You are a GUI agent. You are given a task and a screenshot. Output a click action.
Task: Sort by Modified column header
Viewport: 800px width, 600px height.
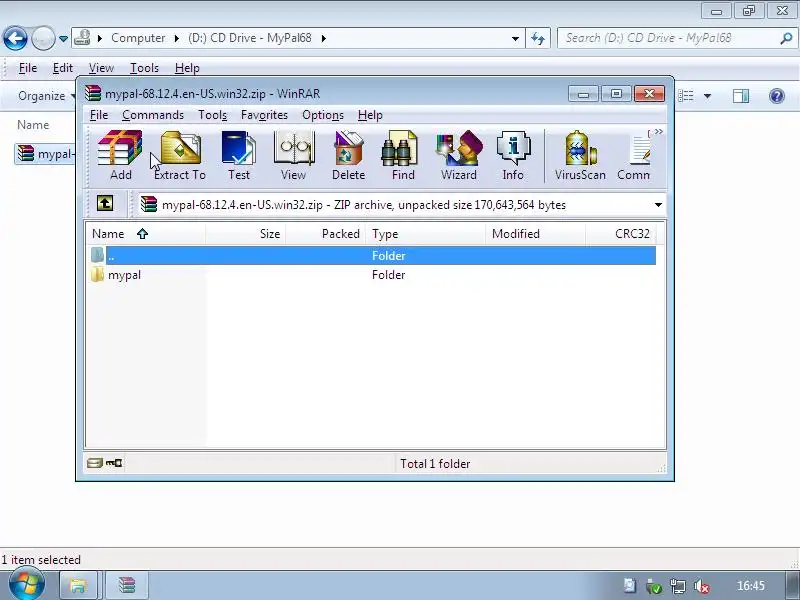535,234
